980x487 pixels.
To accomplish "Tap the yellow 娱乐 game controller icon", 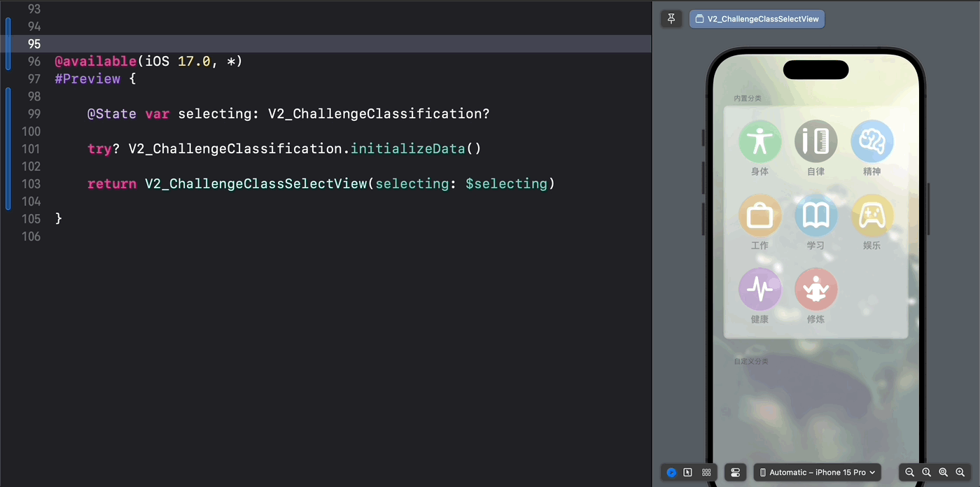I will 872,216.
